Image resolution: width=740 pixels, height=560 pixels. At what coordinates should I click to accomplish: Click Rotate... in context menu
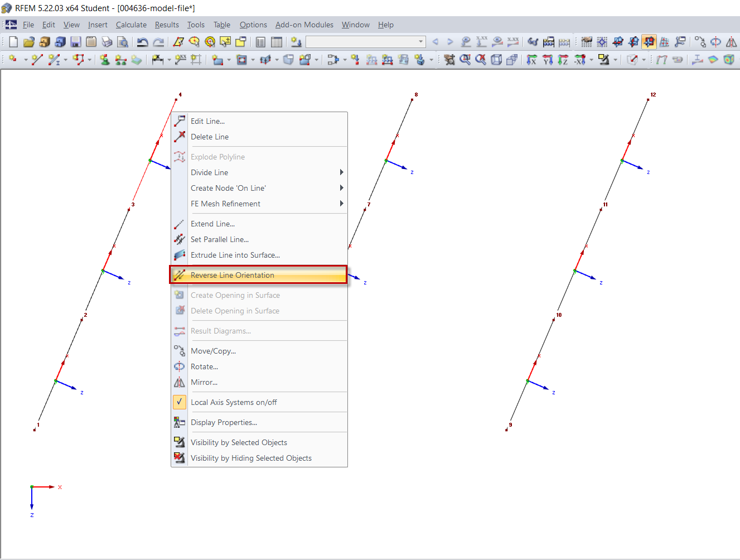[x=259, y=366]
